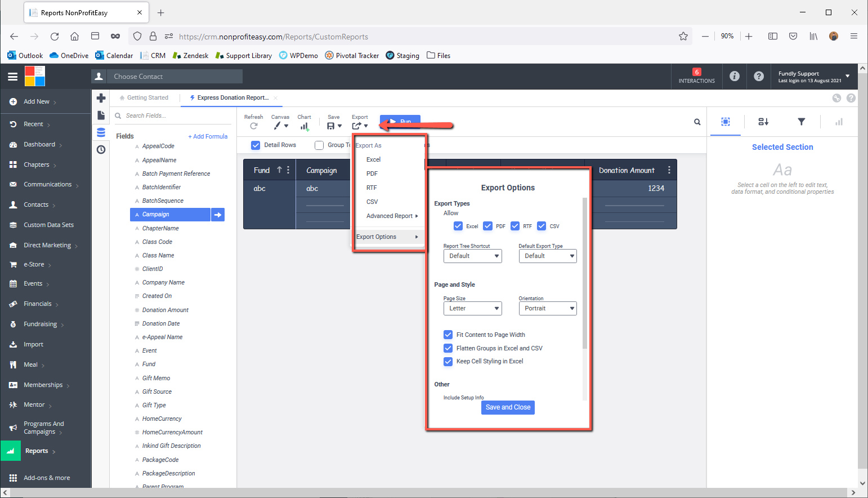Screen dimensions: 868x498
Task: Toggle Keep Cell Styling in Excel
Action: pyautogui.click(x=448, y=362)
